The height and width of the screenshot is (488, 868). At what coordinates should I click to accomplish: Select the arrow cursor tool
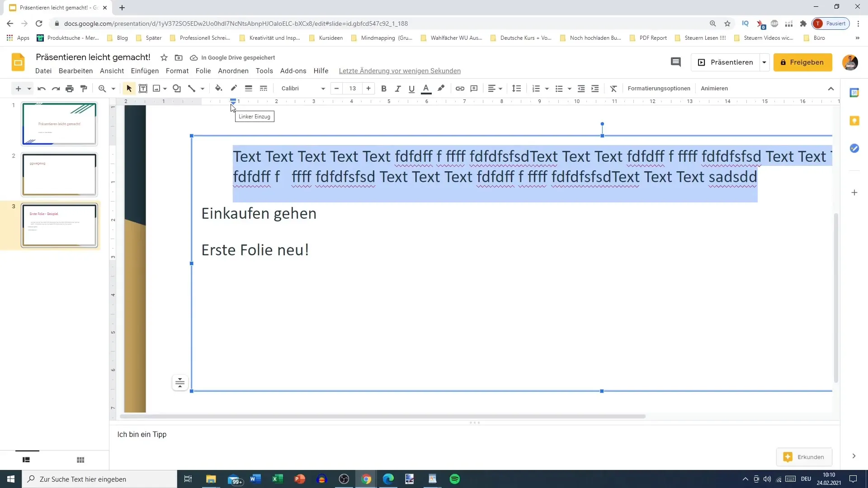129,89
